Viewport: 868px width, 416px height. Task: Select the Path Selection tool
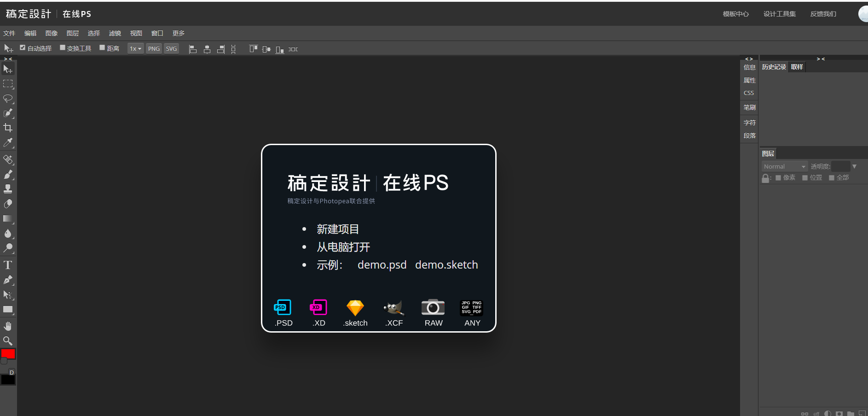pyautogui.click(x=8, y=295)
